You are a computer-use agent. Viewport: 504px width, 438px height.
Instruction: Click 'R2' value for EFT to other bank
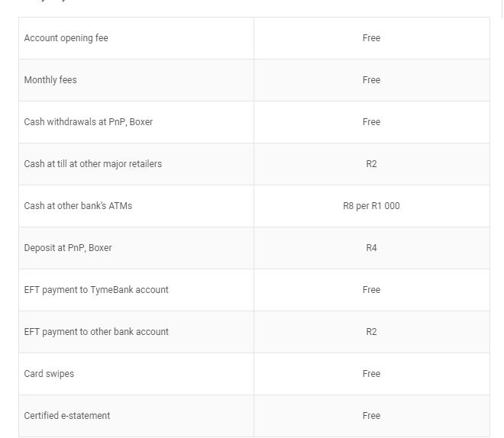tap(371, 332)
